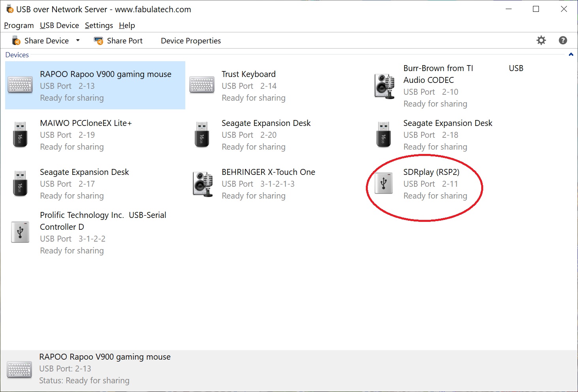The width and height of the screenshot is (578, 392).
Task: Collapse the Devices section with the chevron
Action: [x=570, y=54]
